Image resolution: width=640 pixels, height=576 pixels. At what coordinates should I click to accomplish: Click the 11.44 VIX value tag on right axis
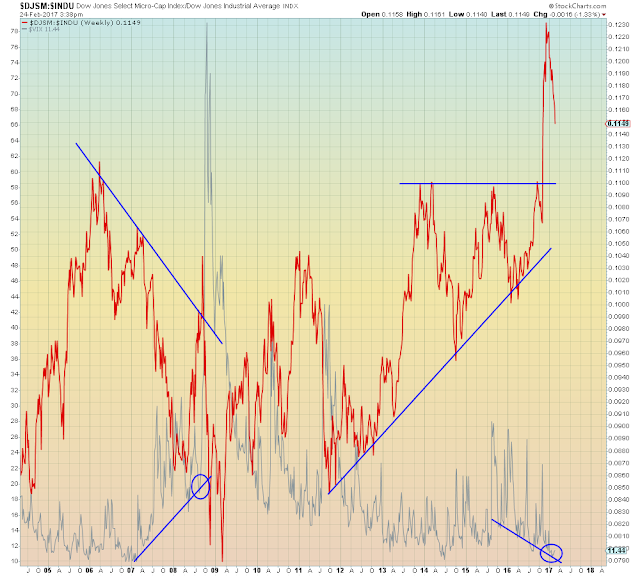click(616, 550)
